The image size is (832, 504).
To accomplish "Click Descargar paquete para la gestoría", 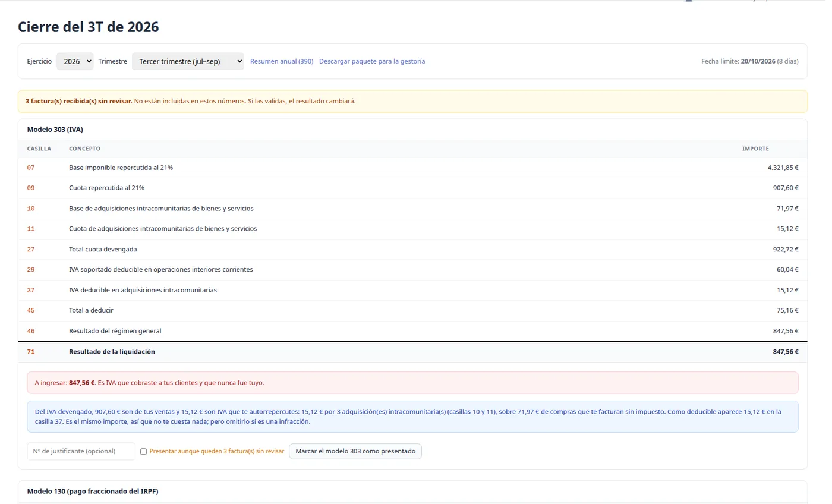I will (x=372, y=61).
